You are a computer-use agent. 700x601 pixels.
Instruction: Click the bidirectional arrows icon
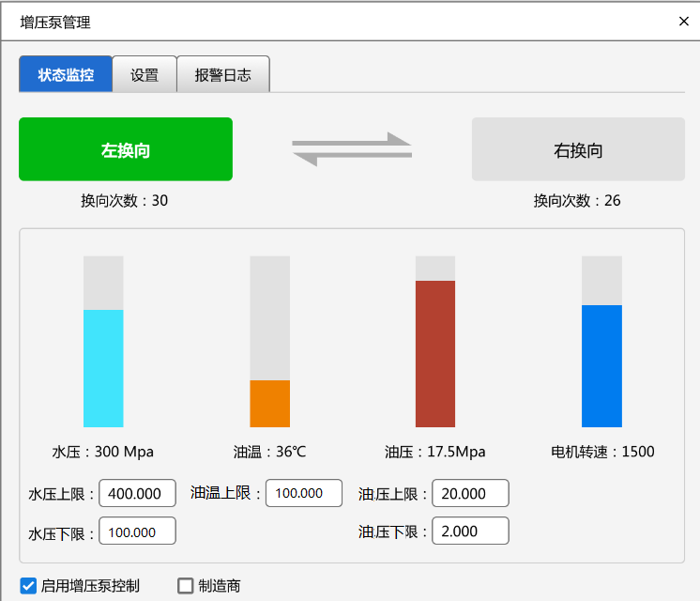click(x=352, y=149)
